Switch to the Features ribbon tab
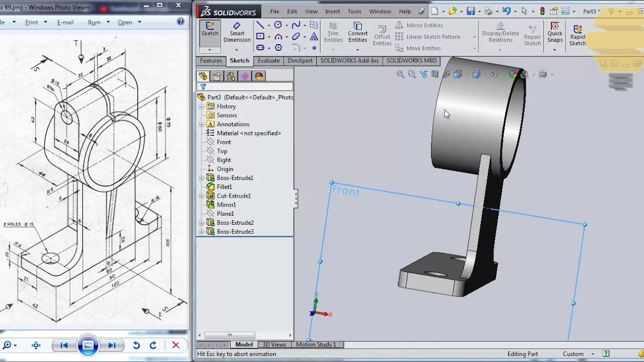Viewport: 644px width, 362px height. (x=210, y=61)
